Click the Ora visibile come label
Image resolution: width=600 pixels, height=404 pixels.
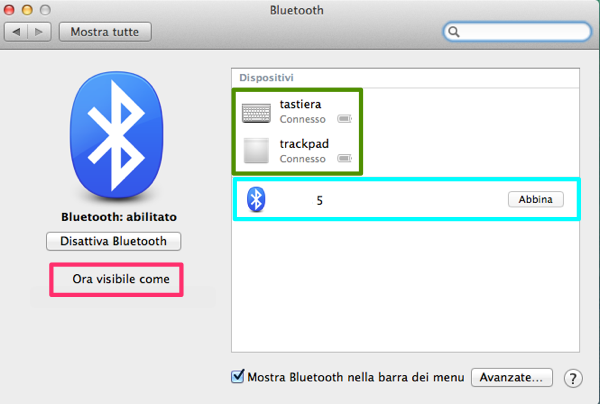(x=121, y=279)
